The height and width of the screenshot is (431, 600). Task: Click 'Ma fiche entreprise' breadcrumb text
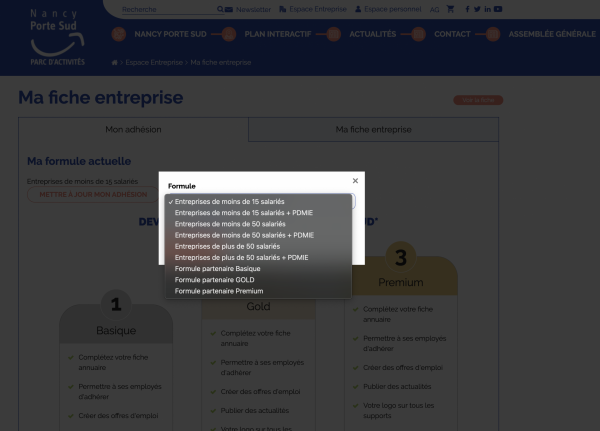(221, 62)
